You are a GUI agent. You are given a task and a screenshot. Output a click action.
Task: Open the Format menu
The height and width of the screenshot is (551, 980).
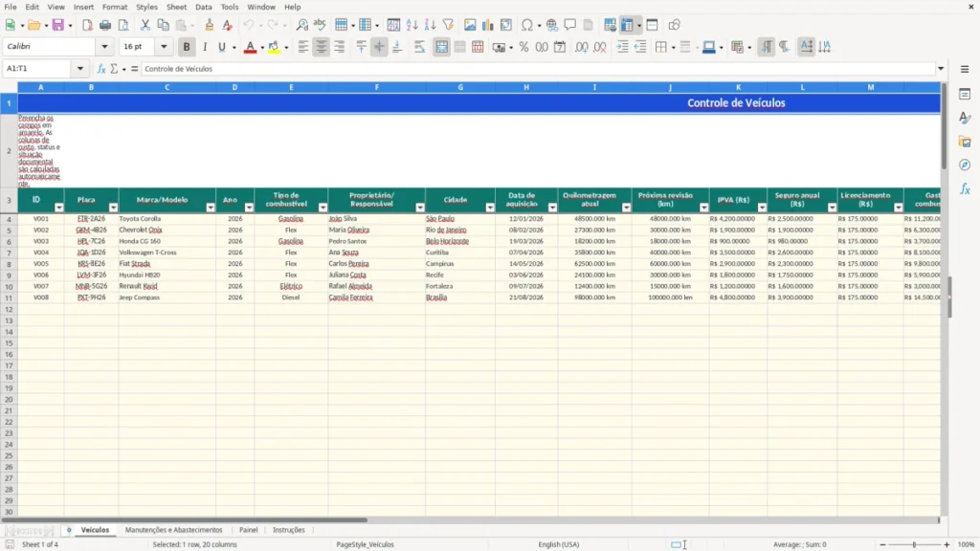click(115, 7)
